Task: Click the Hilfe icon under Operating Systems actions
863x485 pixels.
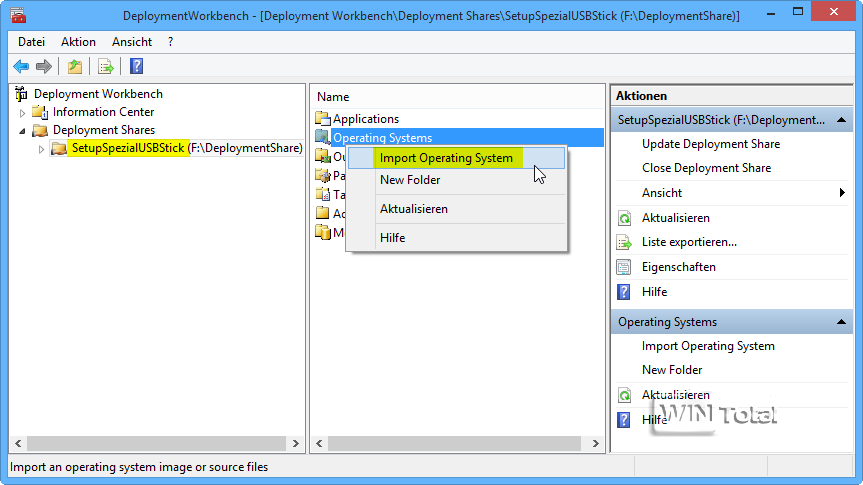Action: [x=624, y=420]
